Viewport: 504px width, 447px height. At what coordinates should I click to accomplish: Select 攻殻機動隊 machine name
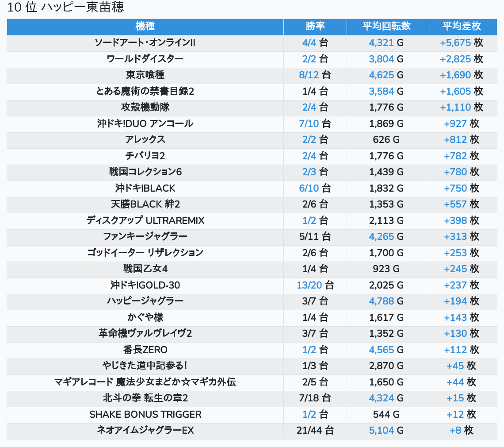(145, 108)
